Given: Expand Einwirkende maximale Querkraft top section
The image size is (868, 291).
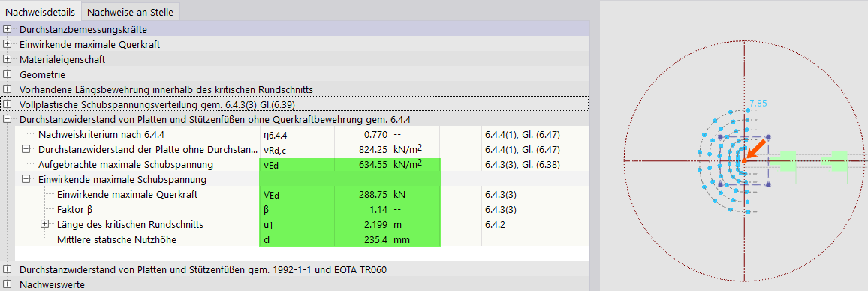Looking at the screenshot, I should coord(8,43).
